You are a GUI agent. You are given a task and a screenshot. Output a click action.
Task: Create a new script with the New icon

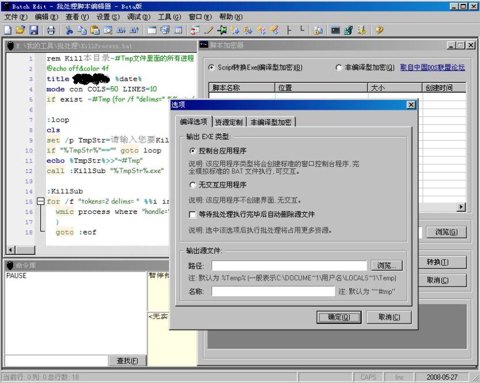click(8, 30)
